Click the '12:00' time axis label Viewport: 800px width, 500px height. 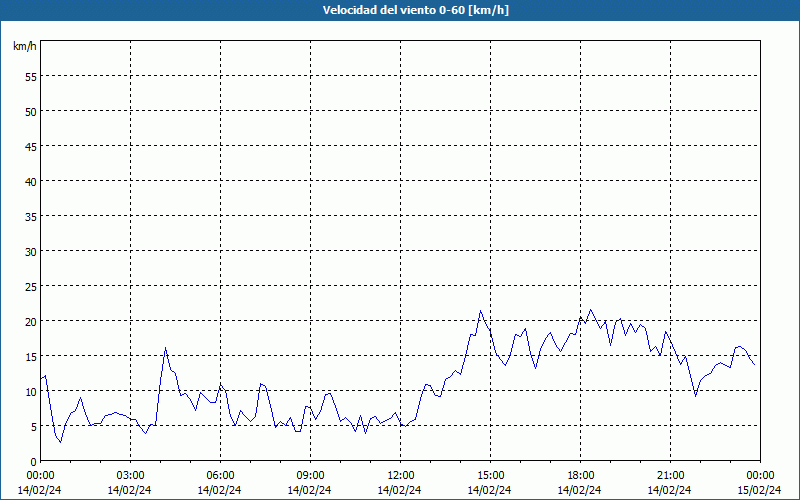401,476
